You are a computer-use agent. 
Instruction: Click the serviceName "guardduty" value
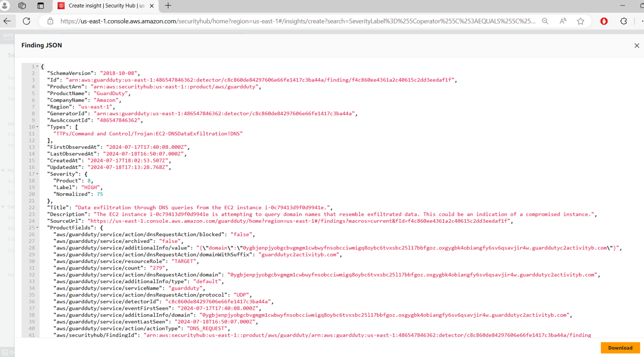coord(185,288)
